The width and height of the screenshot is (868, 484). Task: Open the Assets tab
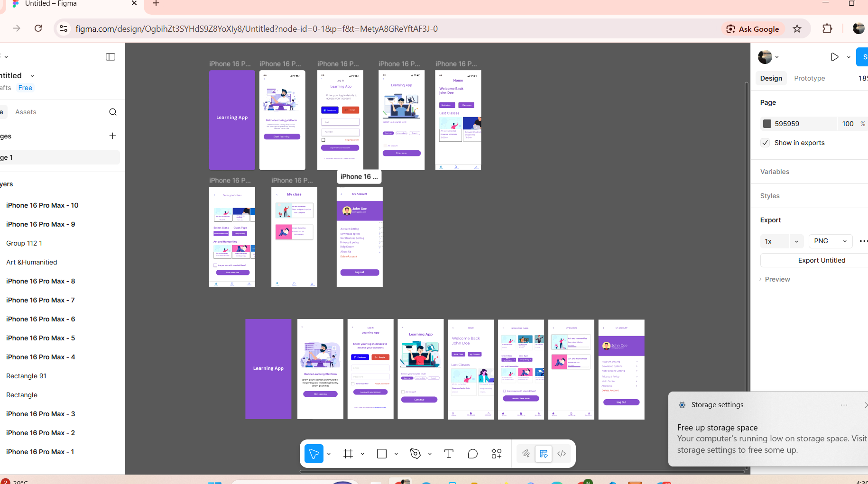click(26, 112)
